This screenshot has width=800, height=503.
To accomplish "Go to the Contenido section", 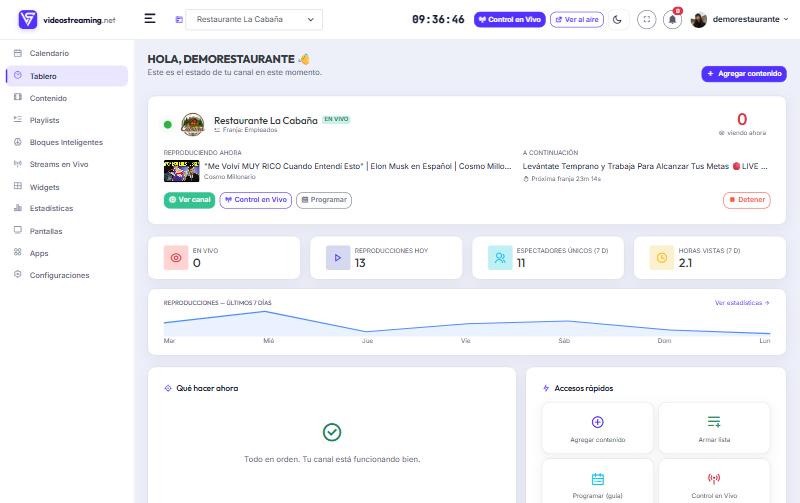I will coord(48,98).
